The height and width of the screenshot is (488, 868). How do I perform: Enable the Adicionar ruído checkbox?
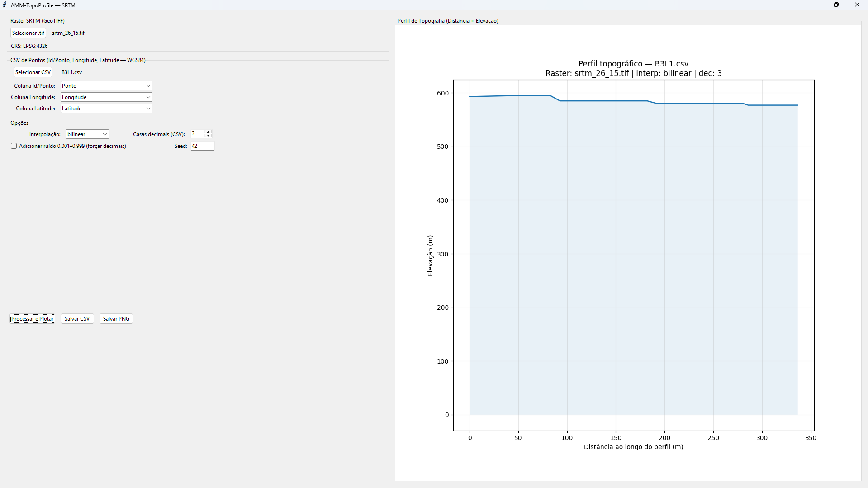(x=14, y=146)
